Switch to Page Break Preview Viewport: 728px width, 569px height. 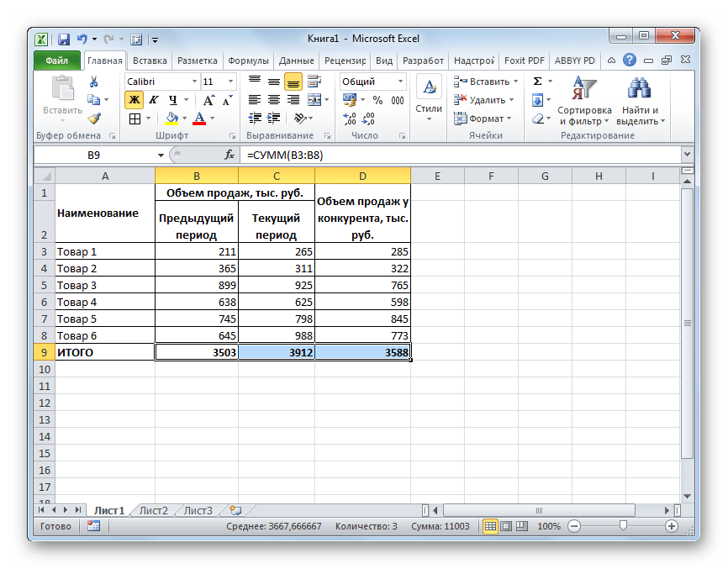522,526
